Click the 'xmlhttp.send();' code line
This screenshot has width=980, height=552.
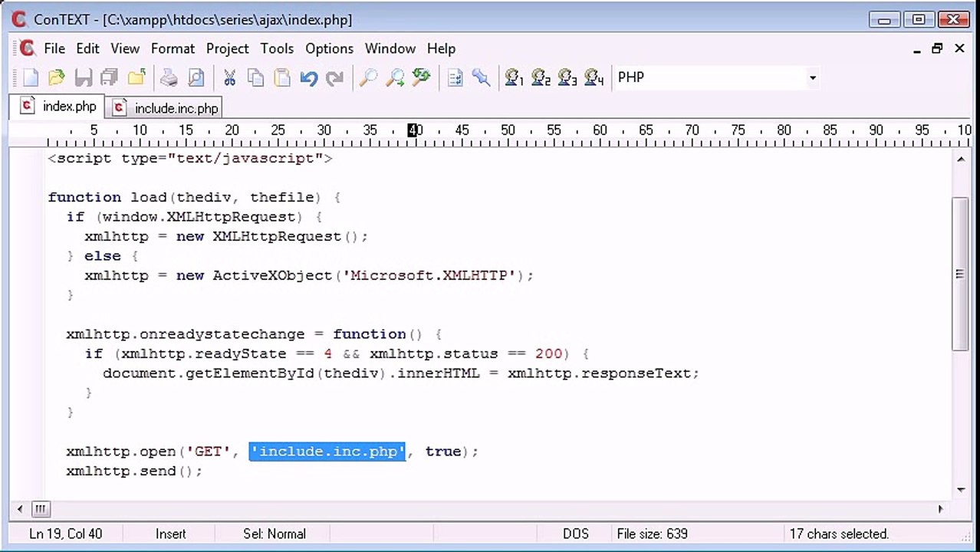[x=134, y=471]
